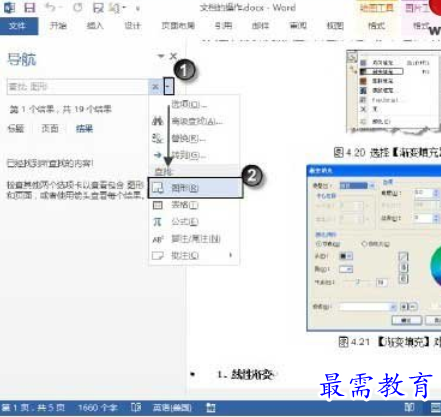
Task: Click the pi icon beside 公式
Action: click(157, 222)
